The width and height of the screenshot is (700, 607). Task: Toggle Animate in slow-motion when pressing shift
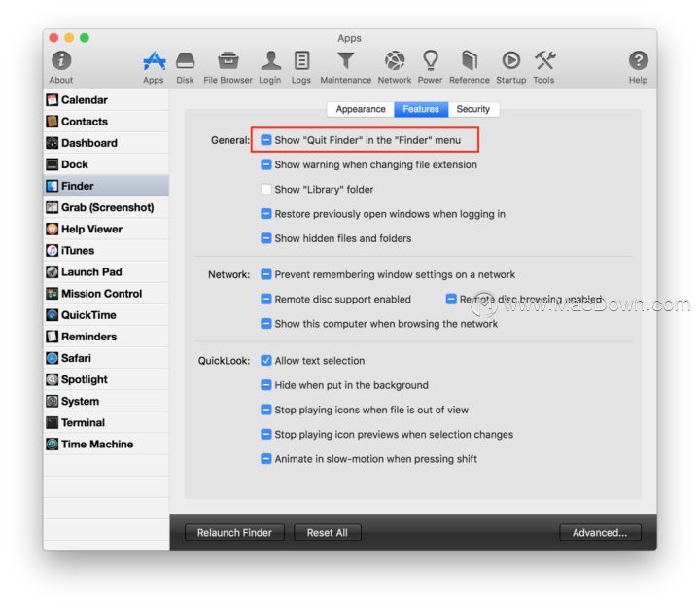click(266, 459)
